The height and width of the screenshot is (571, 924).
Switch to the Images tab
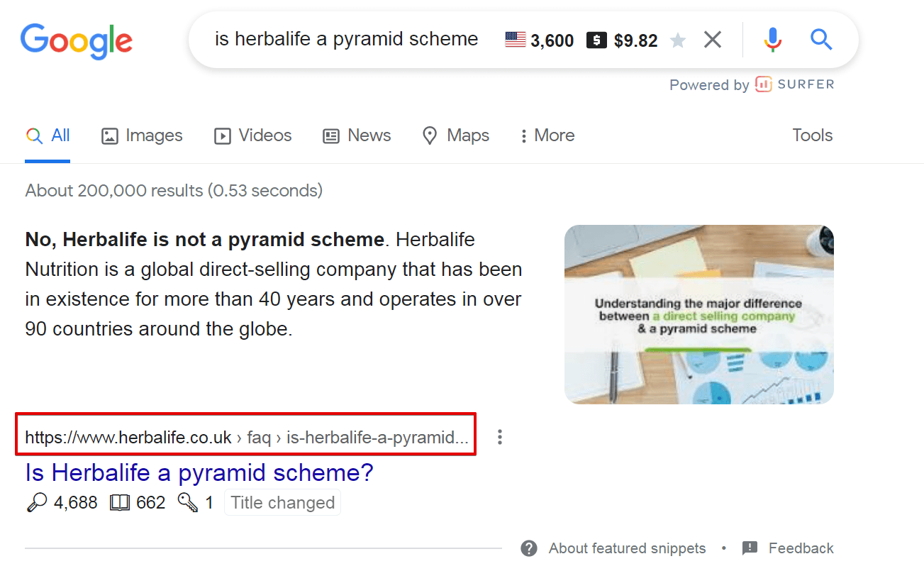tap(142, 135)
